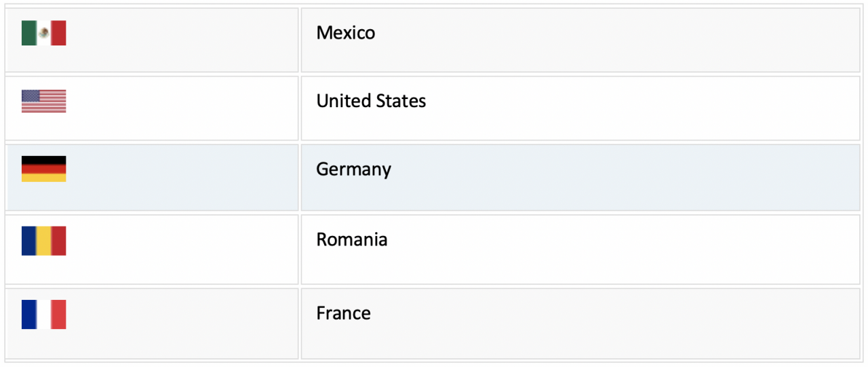Choose the "Germany" country name
The width and height of the screenshot is (868, 367).
[x=353, y=170]
